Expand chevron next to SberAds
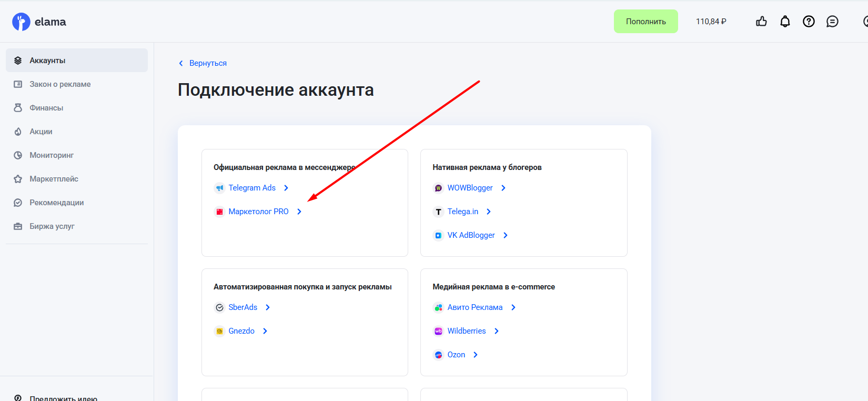The width and height of the screenshot is (868, 401). click(268, 307)
